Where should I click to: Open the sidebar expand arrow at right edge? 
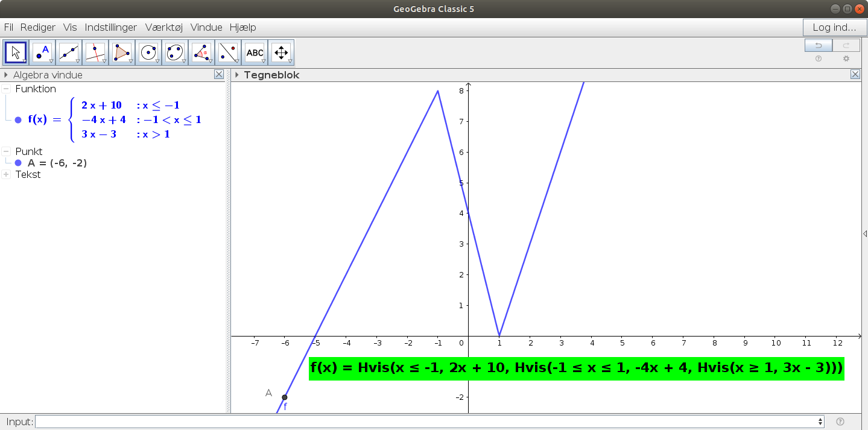pyautogui.click(x=865, y=233)
